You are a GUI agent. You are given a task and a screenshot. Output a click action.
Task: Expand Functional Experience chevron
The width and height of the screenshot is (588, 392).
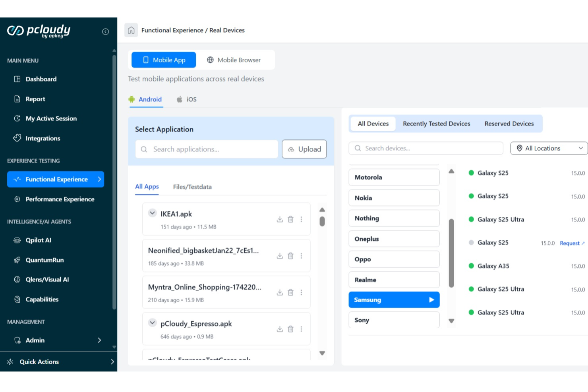coord(99,179)
